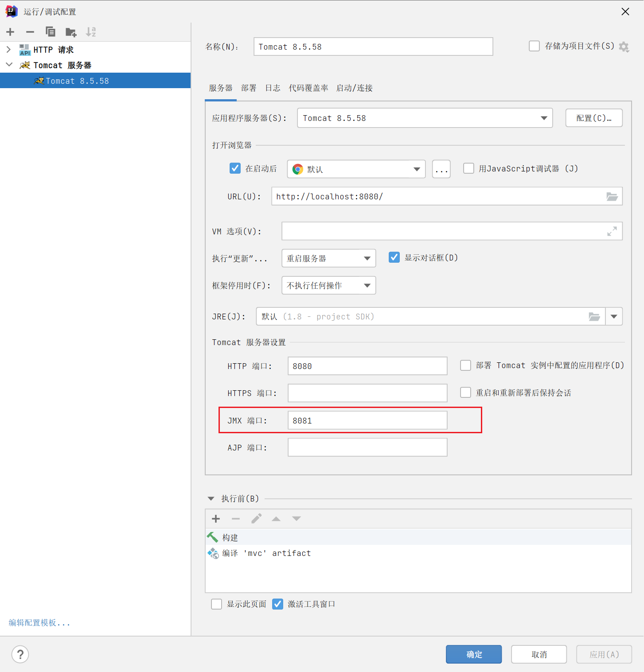Enable 用JavaScript调试器 checkbox
The image size is (644, 672).
(x=468, y=168)
